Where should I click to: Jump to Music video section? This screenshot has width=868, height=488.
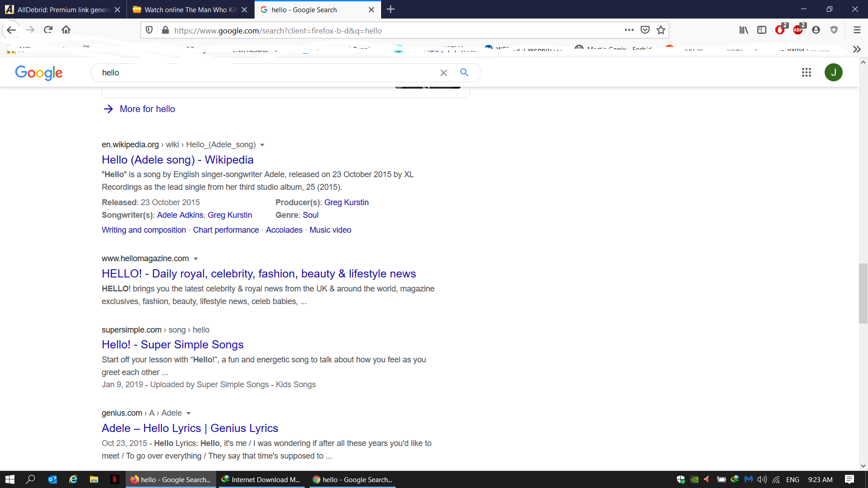pos(330,230)
